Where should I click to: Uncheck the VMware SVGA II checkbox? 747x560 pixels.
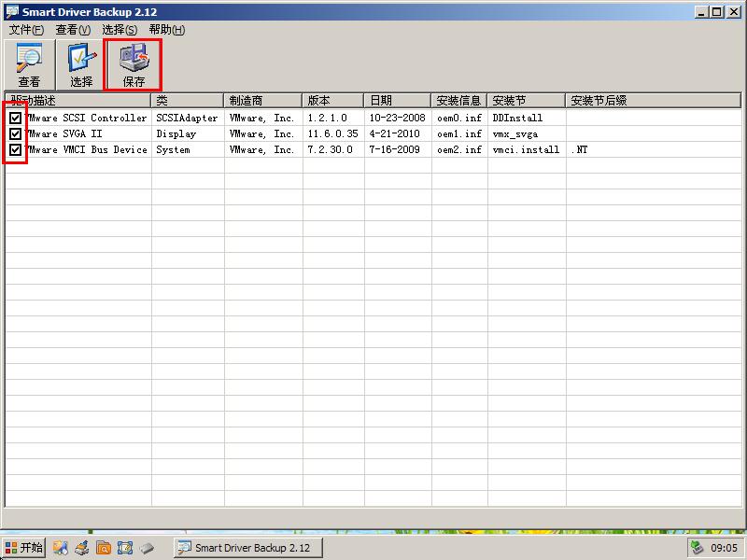15,133
